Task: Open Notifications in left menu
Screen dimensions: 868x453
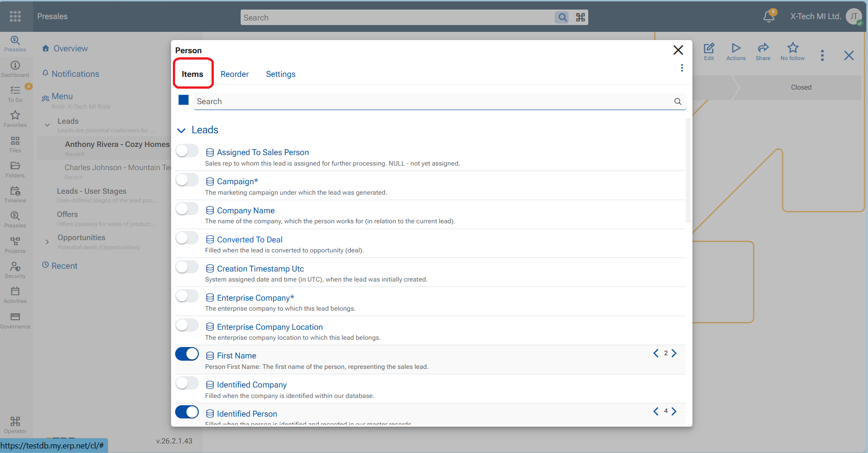Action: pyautogui.click(x=75, y=74)
